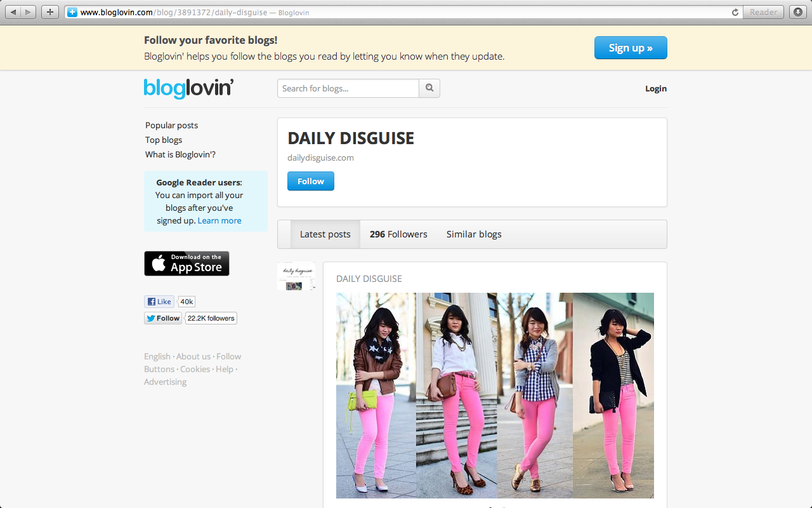
Task: Switch to the 296 Followers tab
Action: (398, 234)
